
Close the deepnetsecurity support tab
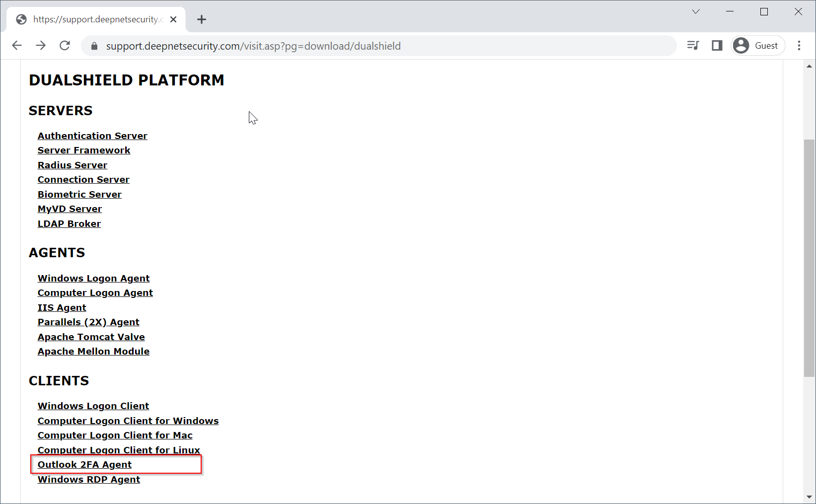(173, 19)
